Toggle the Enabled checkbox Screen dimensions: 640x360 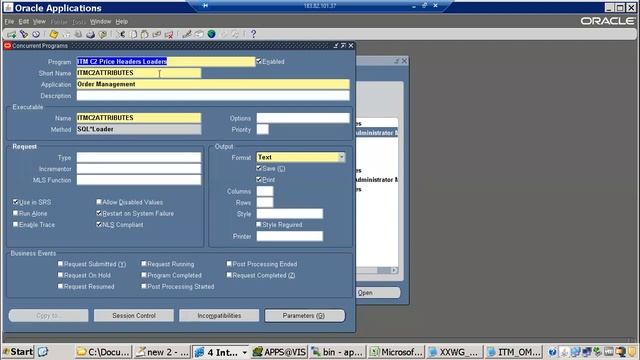[259, 61]
